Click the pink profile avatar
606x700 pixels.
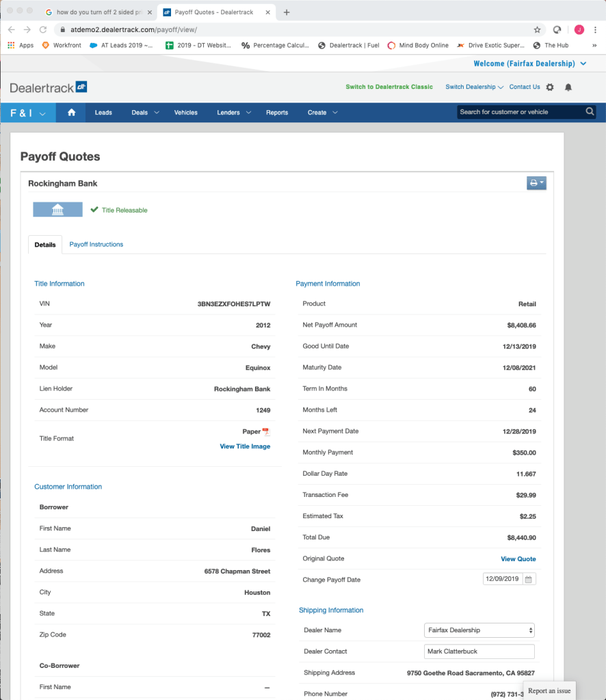coord(579,30)
